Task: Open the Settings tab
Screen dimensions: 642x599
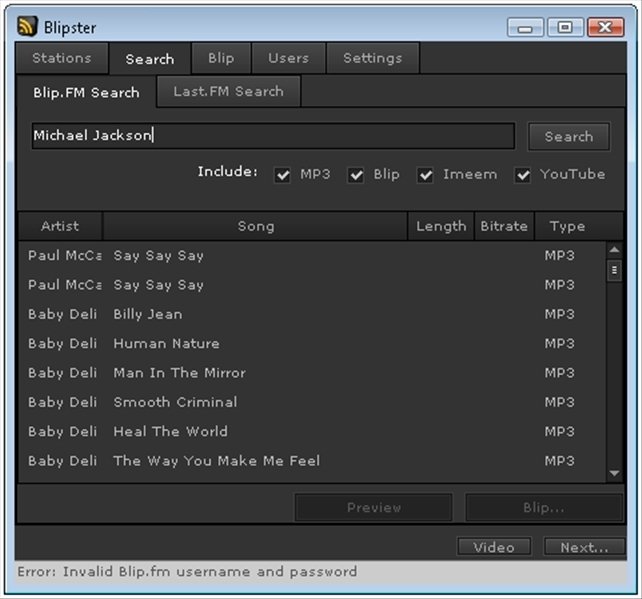Action: 373,58
